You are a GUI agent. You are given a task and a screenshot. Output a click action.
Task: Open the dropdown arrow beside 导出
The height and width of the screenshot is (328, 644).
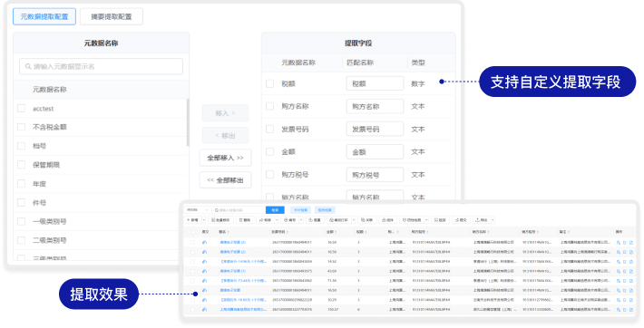(x=493, y=220)
